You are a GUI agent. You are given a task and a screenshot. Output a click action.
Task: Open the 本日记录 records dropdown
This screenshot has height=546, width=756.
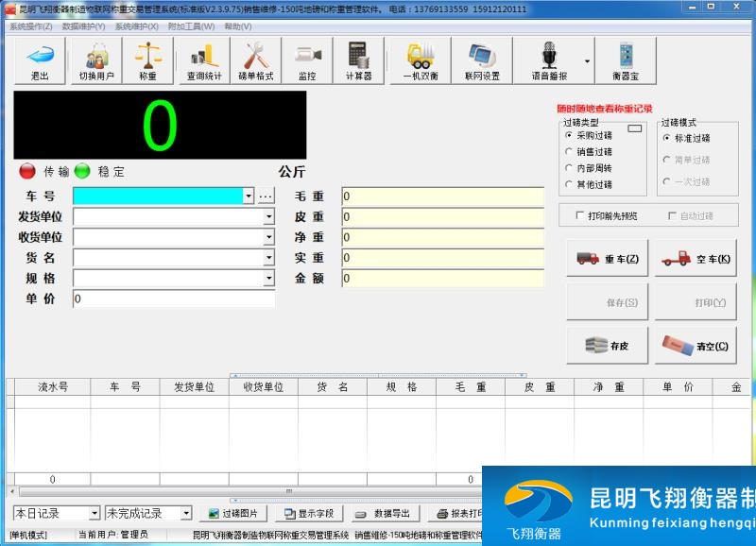(94, 513)
